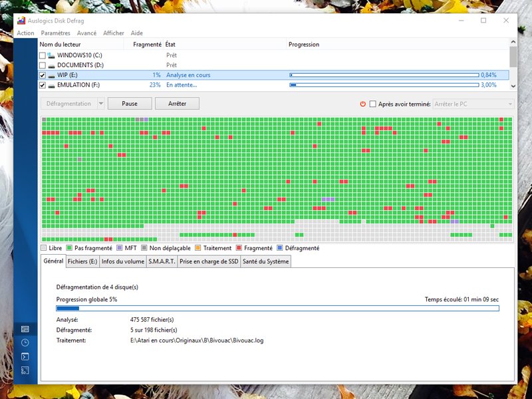Click the "3,00%" progress value

point(489,85)
